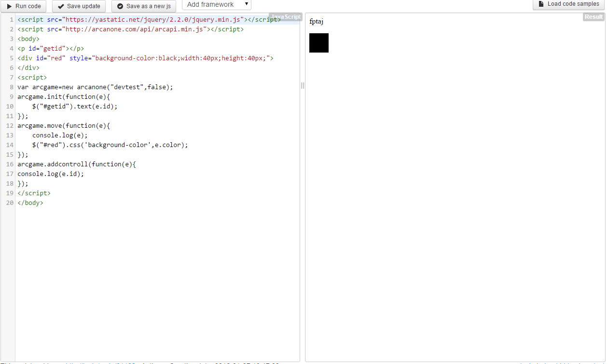Click the 'var arcgame=new arcanone' line
Image resolution: width=608 pixels, height=364 pixels.
[x=95, y=87]
